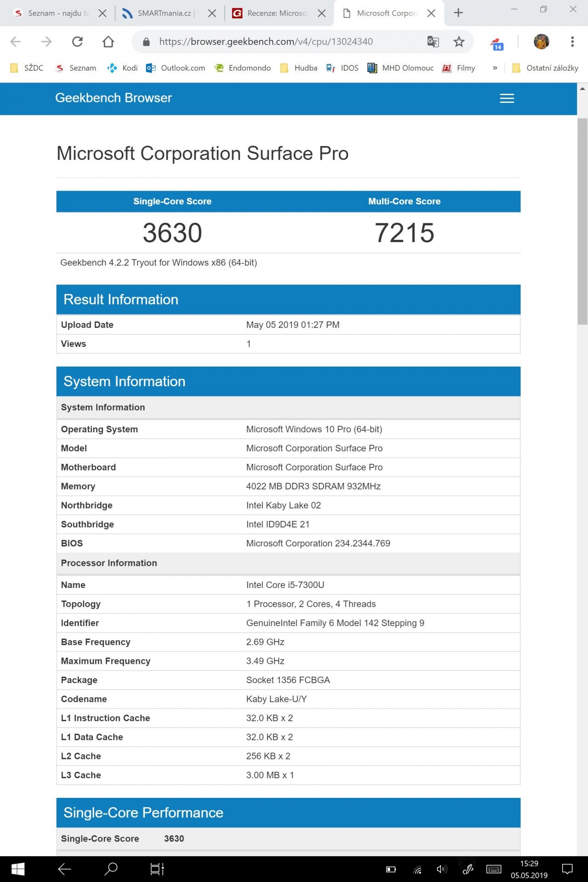Open the Hudba bookmark folder
This screenshot has height=882, width=588.
tap(299, 68)
